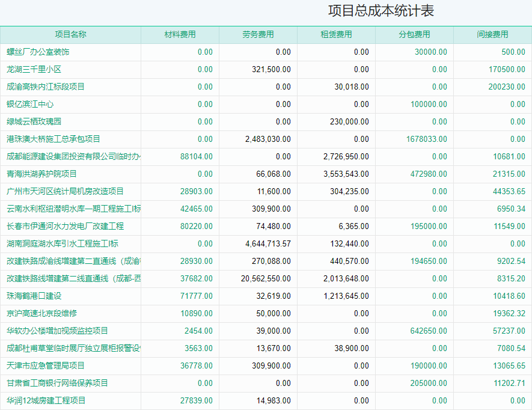Open project link 青海洪湖养护院项目
Screen dimensions: 532x410
click(x=41, y=174)
